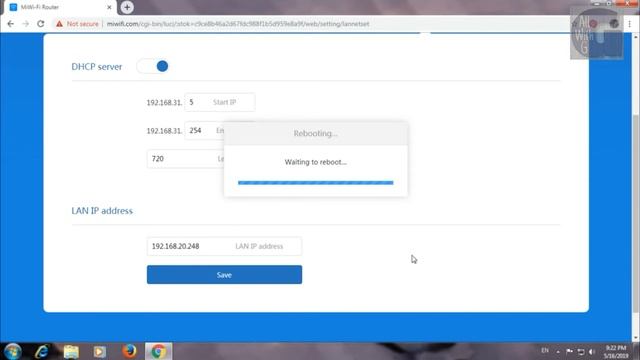The height and width of the screenshot is (360, 640).
Task: Click the address bar URL
Action: (238, 24)
